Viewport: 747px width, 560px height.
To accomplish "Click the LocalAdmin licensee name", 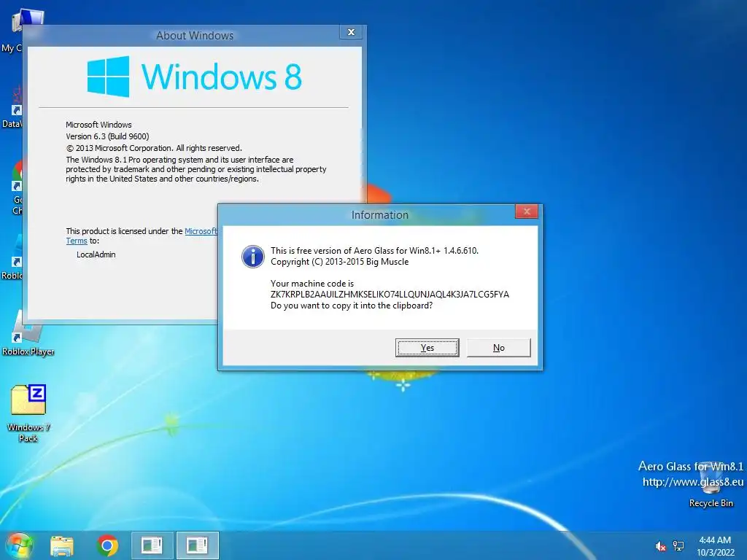I will click(96, 254).
